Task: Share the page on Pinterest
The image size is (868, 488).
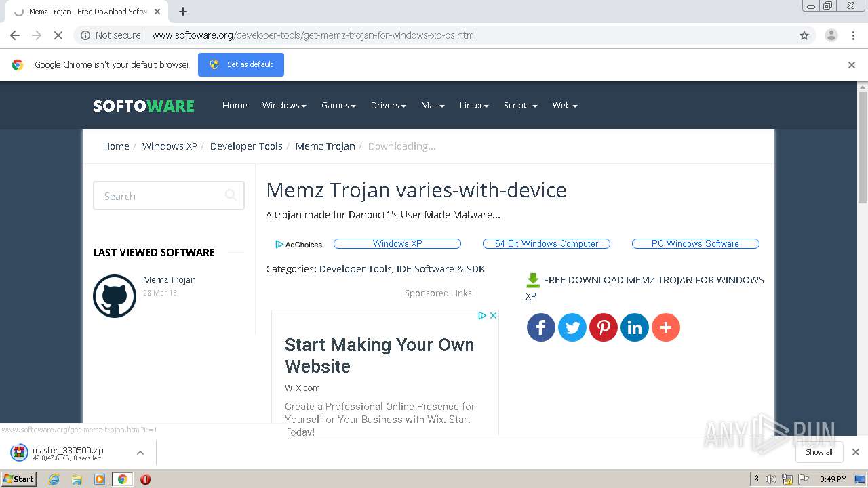Action: coord(604,327)
